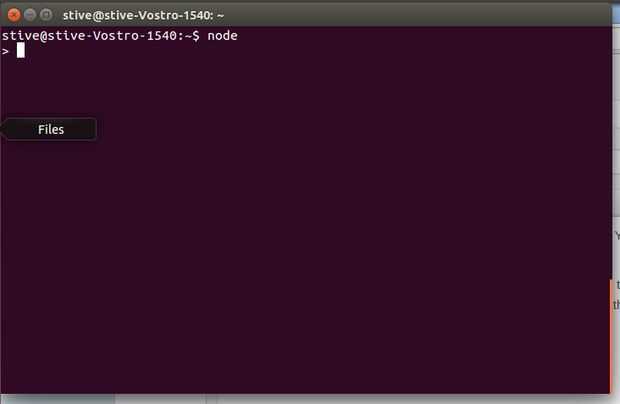Click the stive@stive-Vostro-1540 window title text
The height and width of the screenshot is (404, 620).
(x=144, y=15)
